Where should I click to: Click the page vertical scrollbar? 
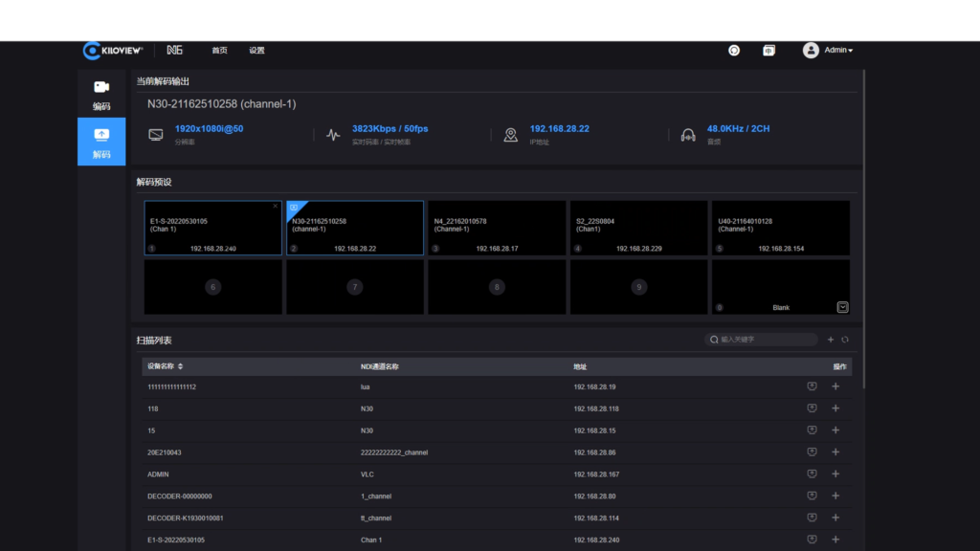coord(864,229)
